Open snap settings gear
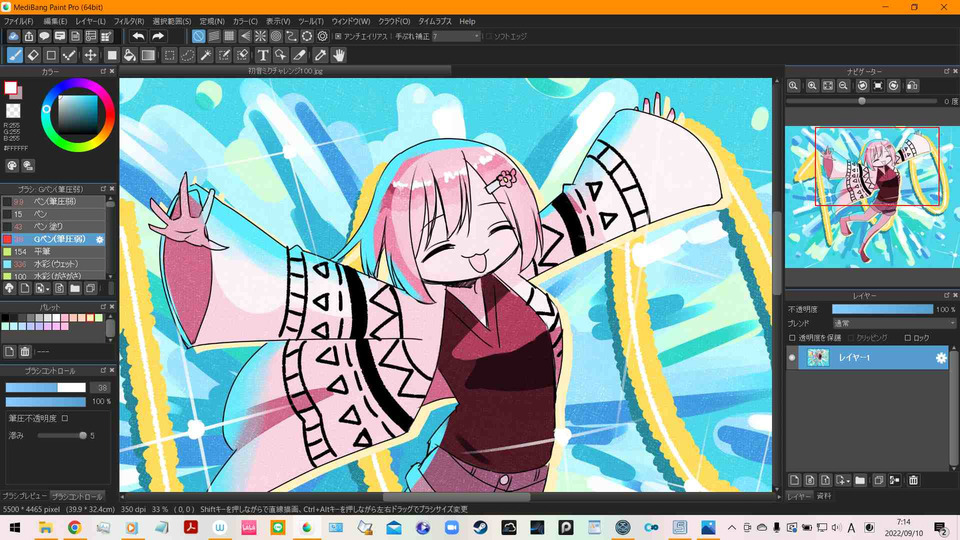This screenshot has width=960, height=540. coord(323,36)
